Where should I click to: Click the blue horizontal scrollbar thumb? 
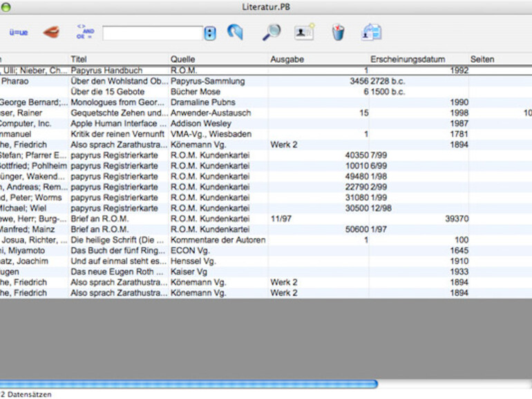(189, 384)
